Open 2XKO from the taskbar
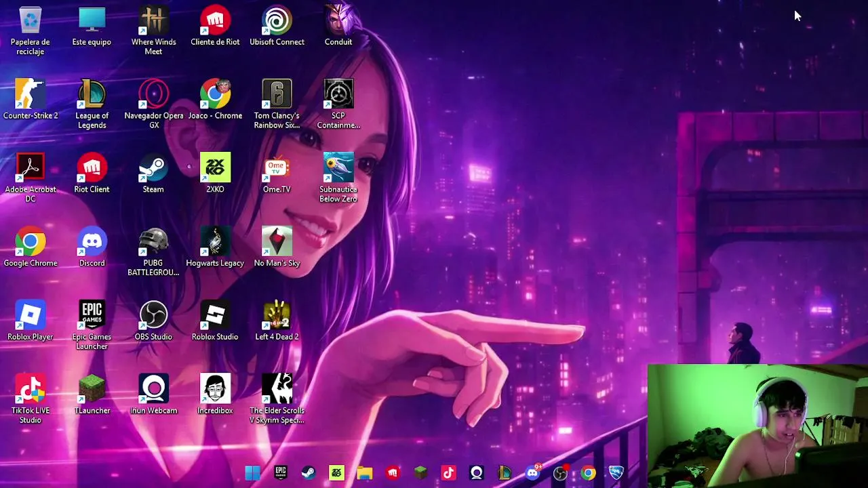This screenshot has height=488, width=868. 336,473
